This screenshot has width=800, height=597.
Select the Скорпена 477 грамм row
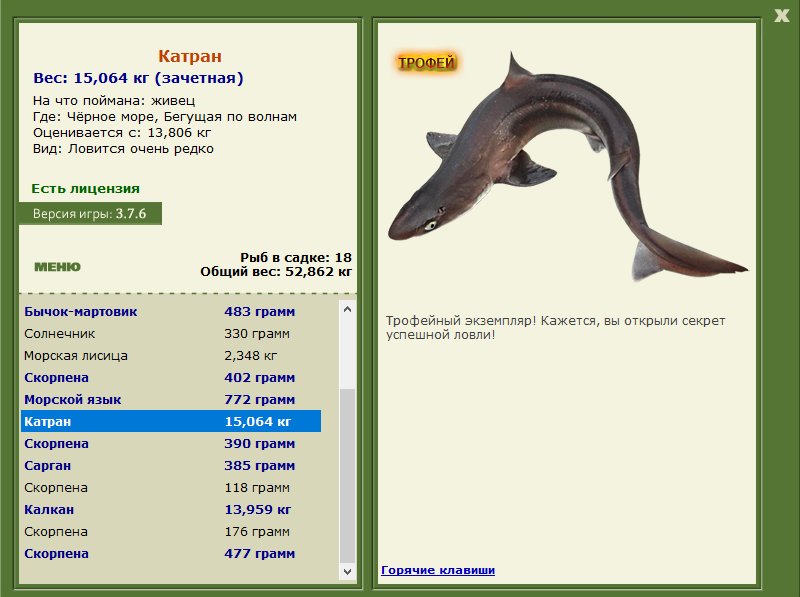click(171, 553)
